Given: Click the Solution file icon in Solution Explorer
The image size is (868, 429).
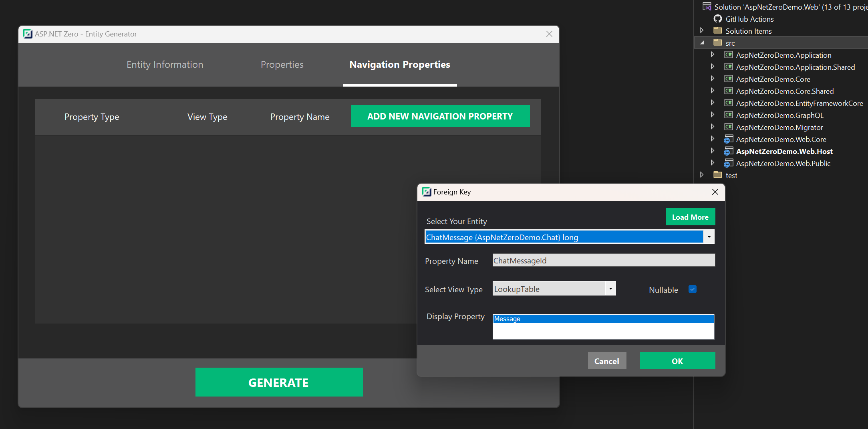Looking at the screenshot, I should [x=707, y=7].
